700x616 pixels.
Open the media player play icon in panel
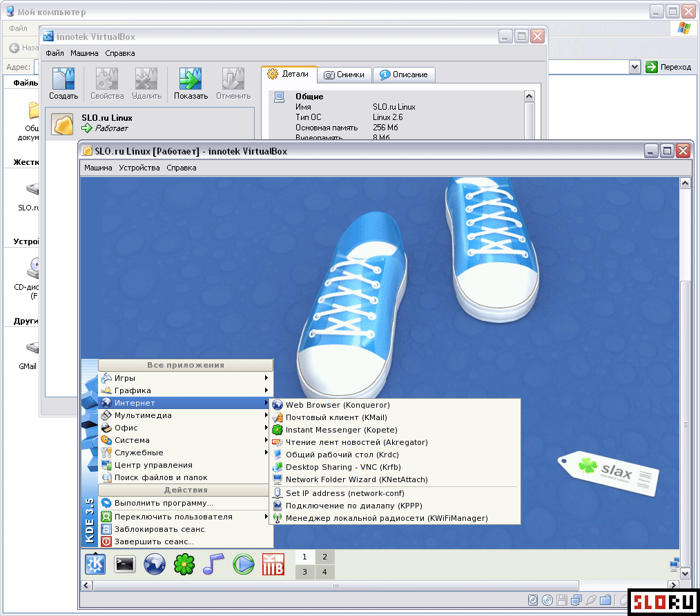[243, 564]
